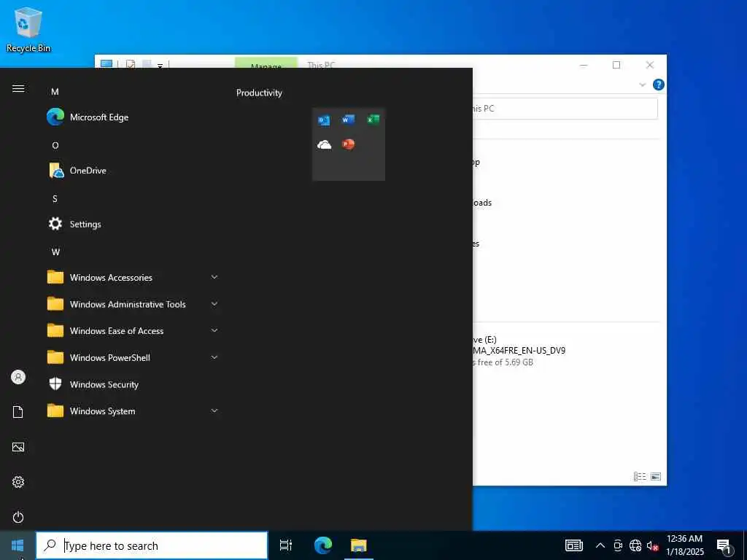Click the Power button in Start sidebar

pos(18,517)
